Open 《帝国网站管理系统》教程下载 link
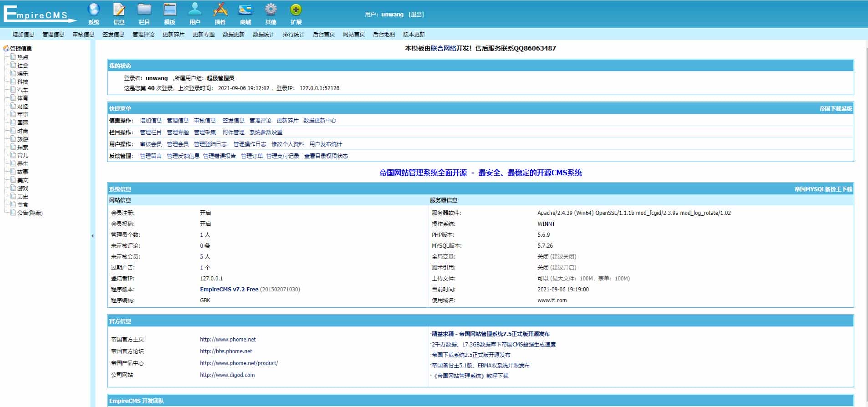Screen dimensions: 868x407 pyautogui.click(x=470, y=376)
